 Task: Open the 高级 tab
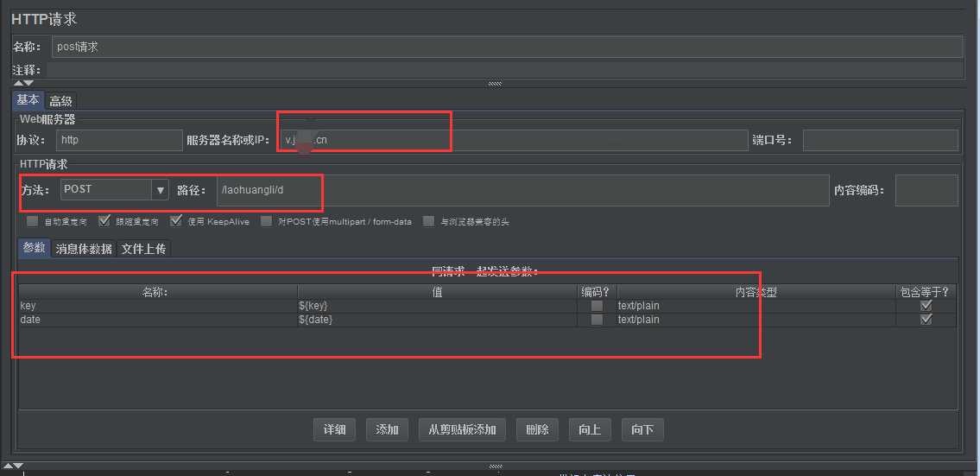tap(60, 101)
